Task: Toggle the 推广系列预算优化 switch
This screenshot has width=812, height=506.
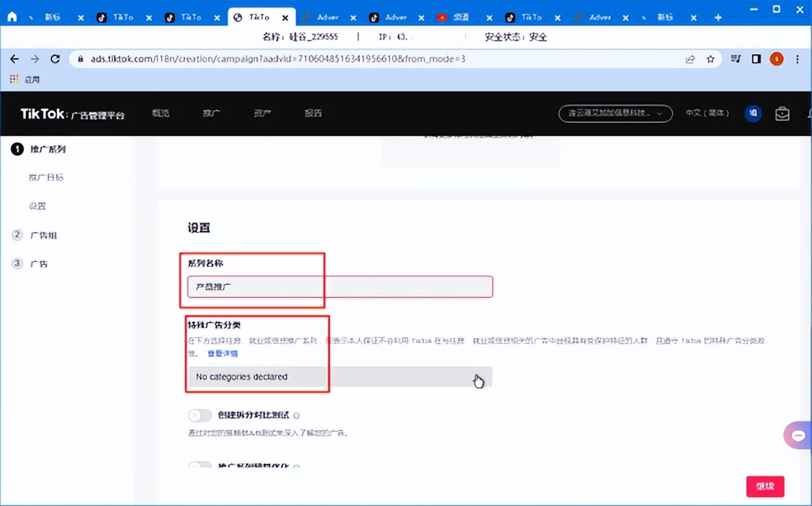Action: click(x=200, y=466)
